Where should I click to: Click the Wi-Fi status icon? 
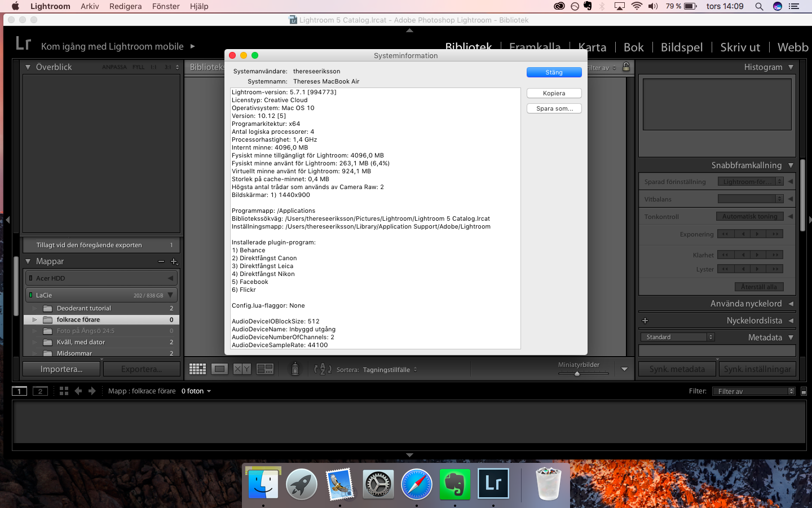(637, 6)
